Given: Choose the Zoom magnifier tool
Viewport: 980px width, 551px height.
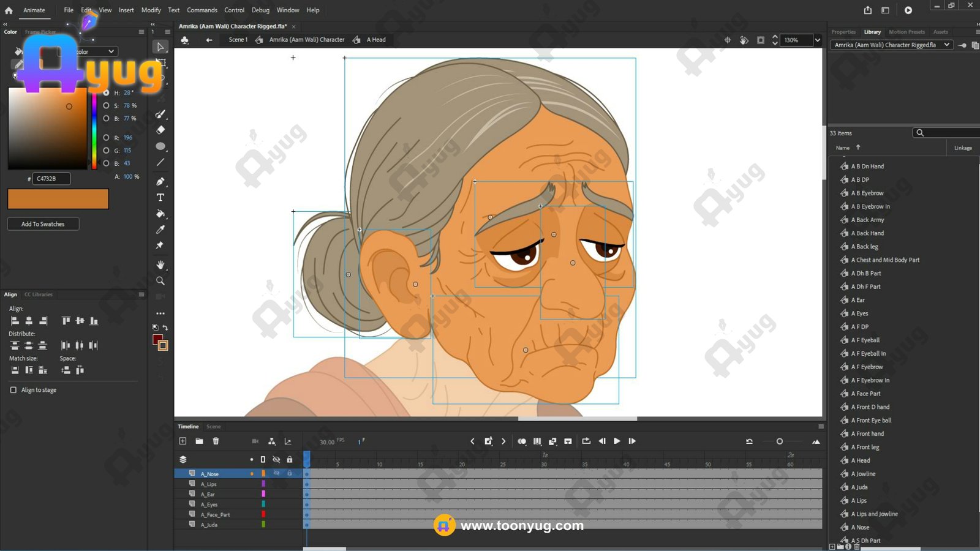Looking at the screenshot, I should pos(160,281).
